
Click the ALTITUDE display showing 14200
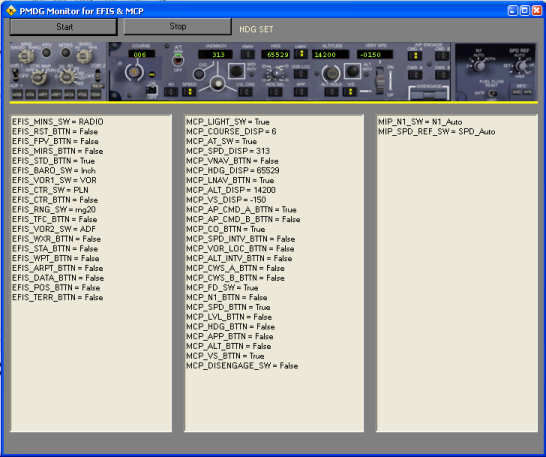pyautogui.click(x=330, y=54)
